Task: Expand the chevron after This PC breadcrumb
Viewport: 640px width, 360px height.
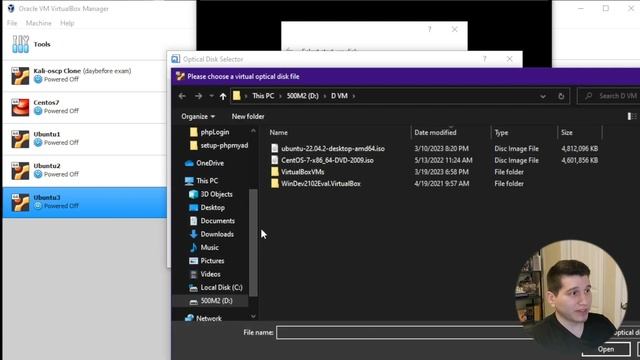Action: pyautogui.click(x=280, y=96)
